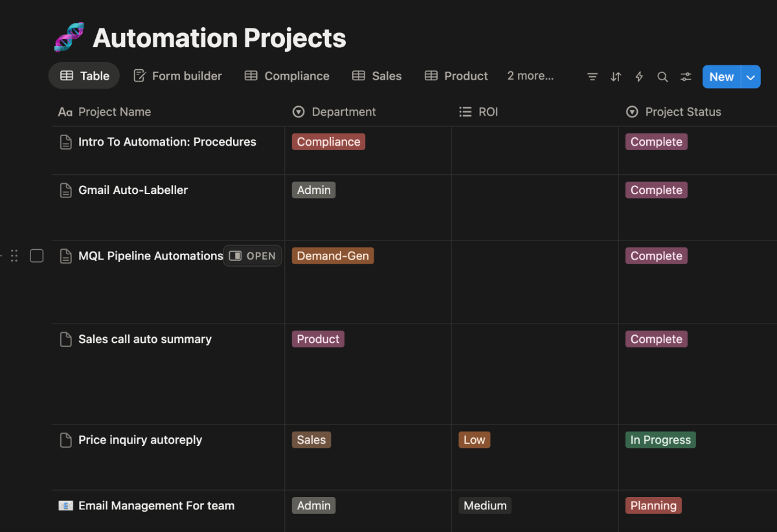Click the envelope icon for Email Management
The height and width of the screenshot is (532, 777).
[65, 505]
